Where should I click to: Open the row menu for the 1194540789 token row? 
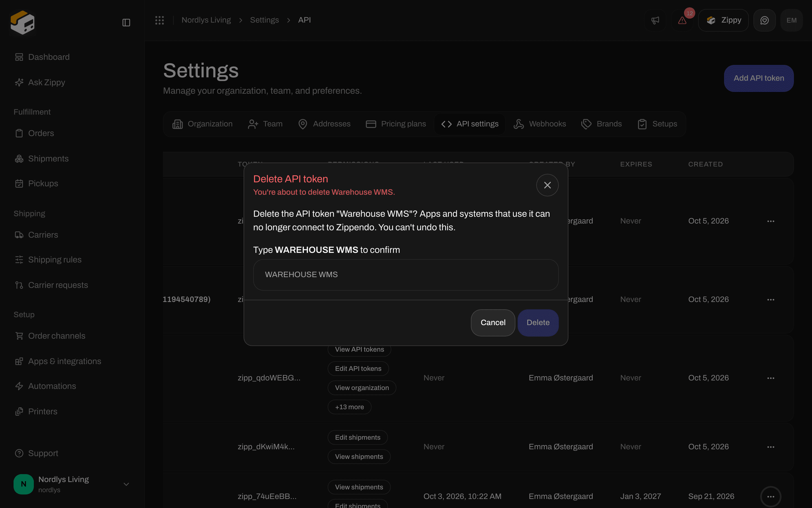(x=771, y=299)
